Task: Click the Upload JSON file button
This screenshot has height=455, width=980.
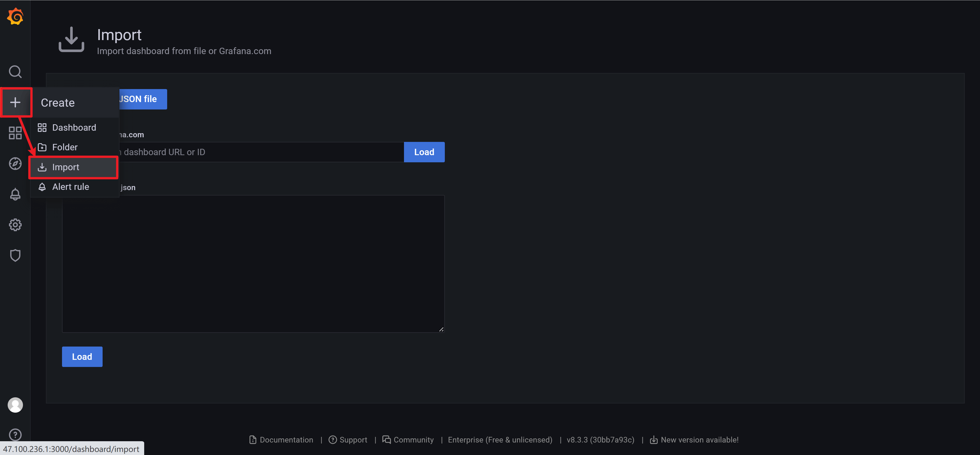Action: coord(143,99)
